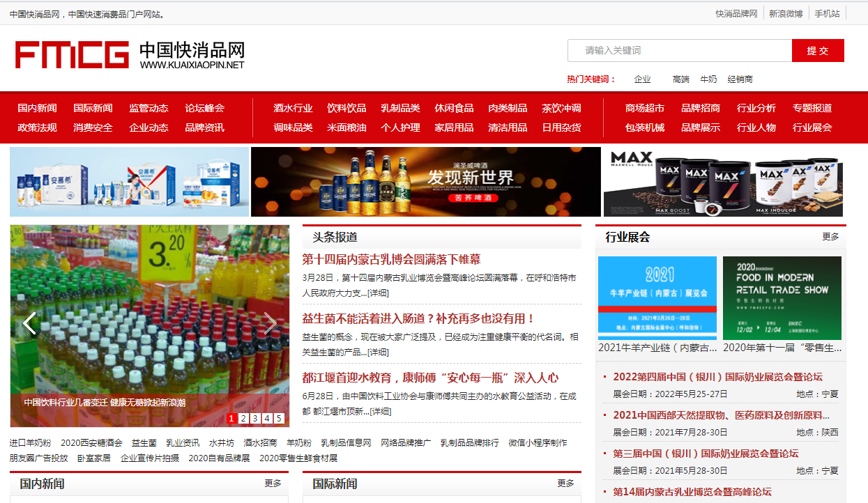
Task: Open 国际新闻 in red navigation menu
Action: tap(93, 108)
